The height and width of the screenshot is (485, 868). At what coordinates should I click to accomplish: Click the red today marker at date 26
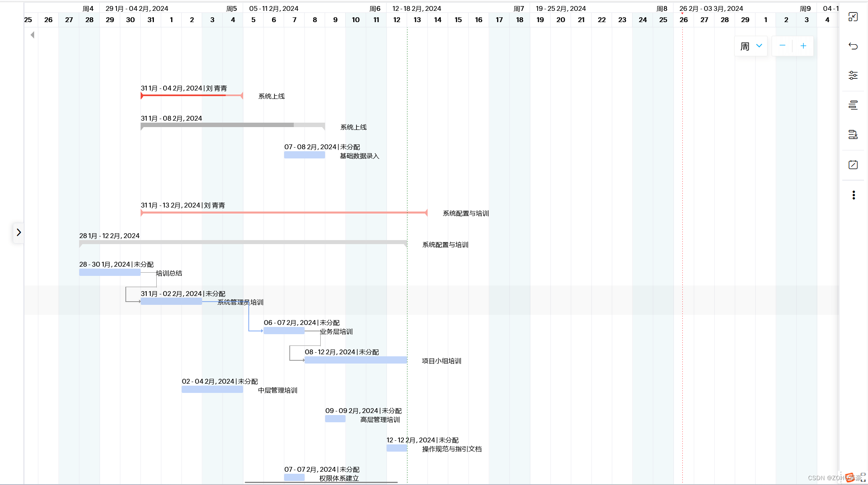click(x=682, y=14)
